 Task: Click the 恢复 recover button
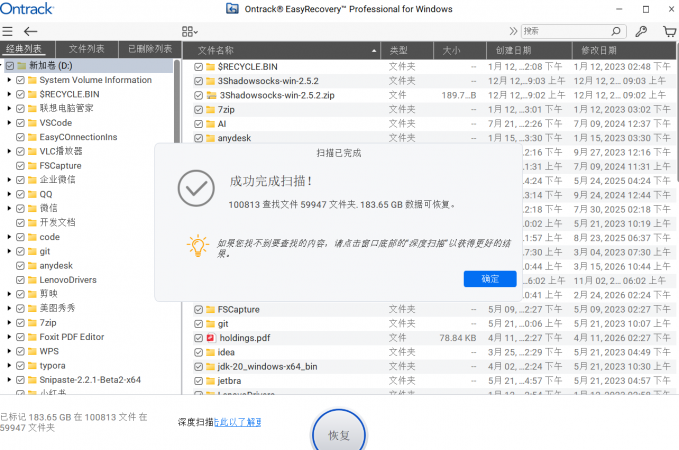coord(339,434)
